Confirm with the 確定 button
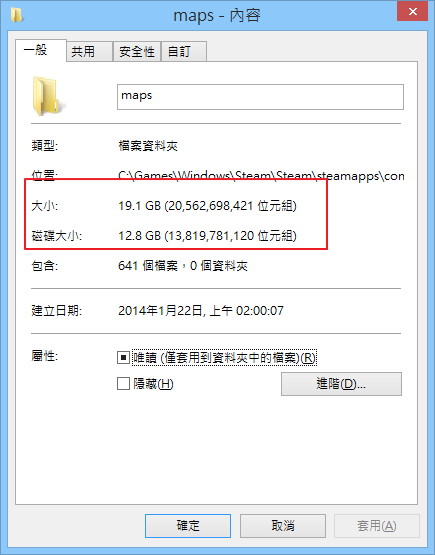Viewport: 435px width, 555px height. coord(188,526)
